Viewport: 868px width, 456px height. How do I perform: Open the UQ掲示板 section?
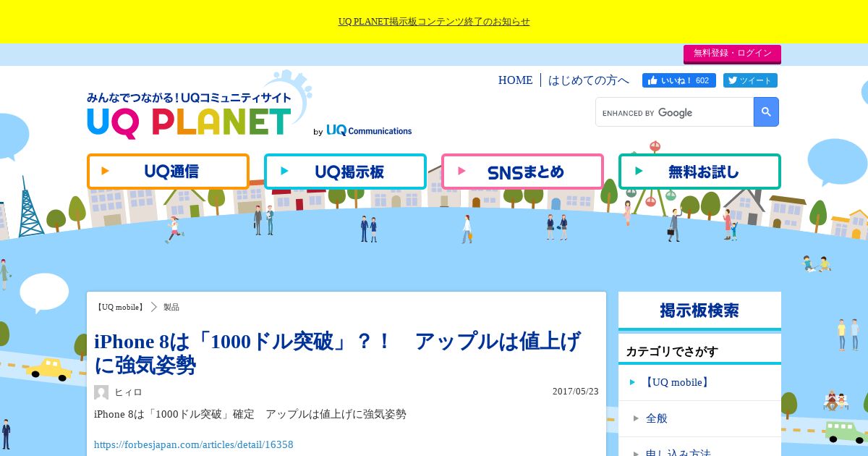pos(345,172)
